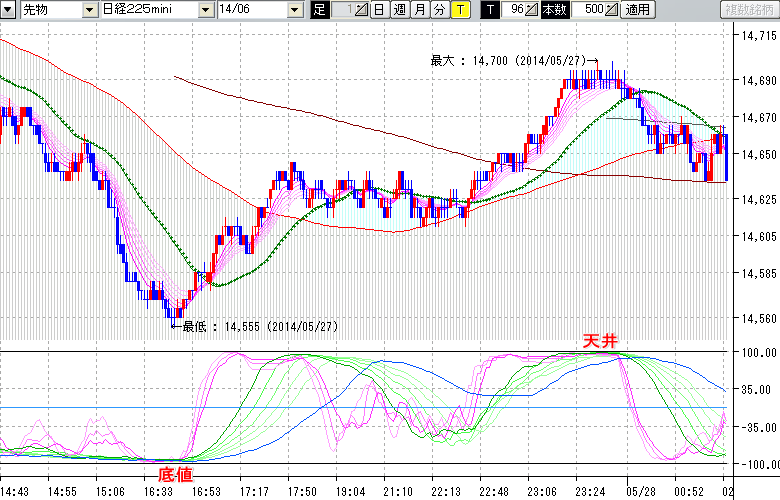Click the 足 candlestick period label
This screenshot has height=500, width=780.
point(319,10)
